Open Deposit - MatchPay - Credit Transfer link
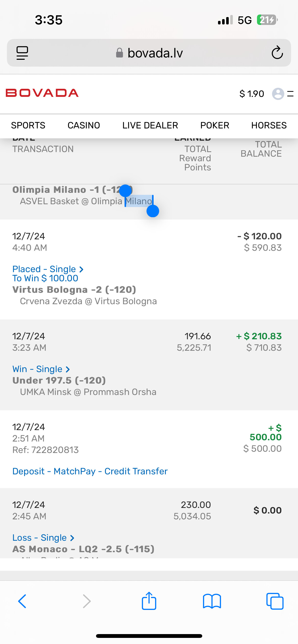298x644 pixels. point(90,471)
